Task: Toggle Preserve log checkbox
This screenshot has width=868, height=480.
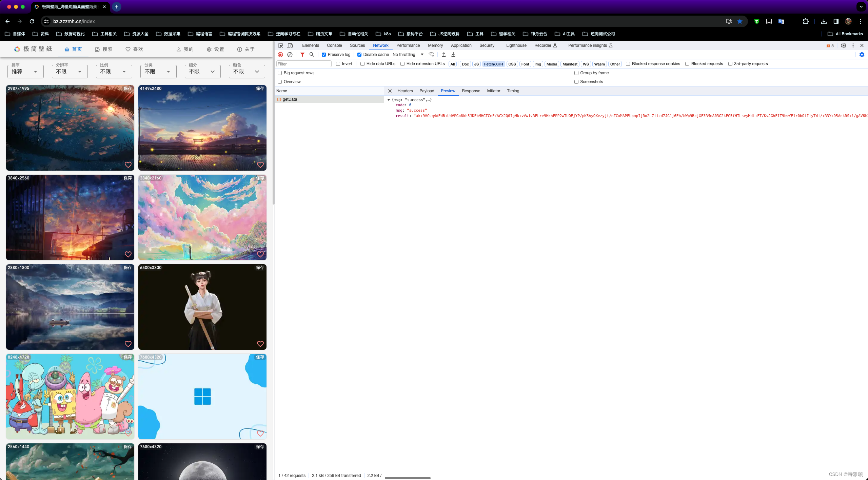Action: pos(324,55)
